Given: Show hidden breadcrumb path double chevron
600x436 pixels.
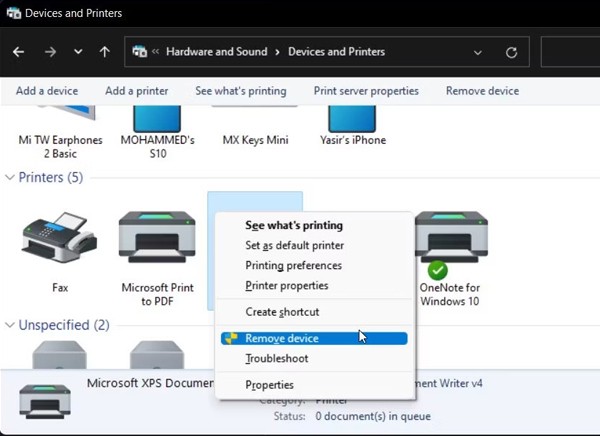Looking at the screenshot, I should [155, 51].
